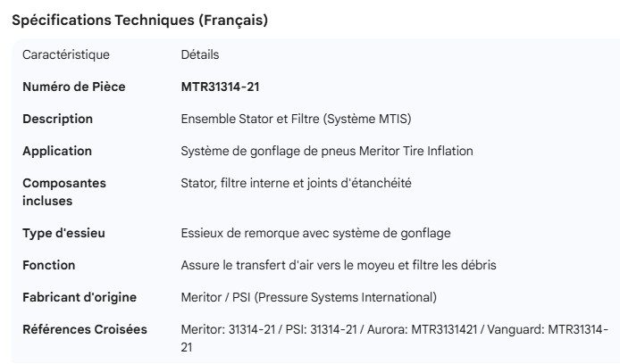Click the Fonction row label

coord(48,265)
